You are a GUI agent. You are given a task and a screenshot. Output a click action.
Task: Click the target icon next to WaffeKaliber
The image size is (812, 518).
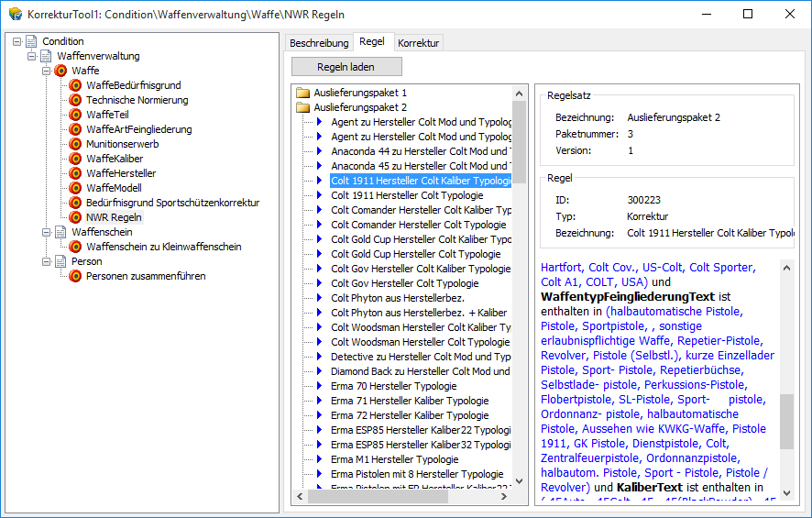point(76,159)
